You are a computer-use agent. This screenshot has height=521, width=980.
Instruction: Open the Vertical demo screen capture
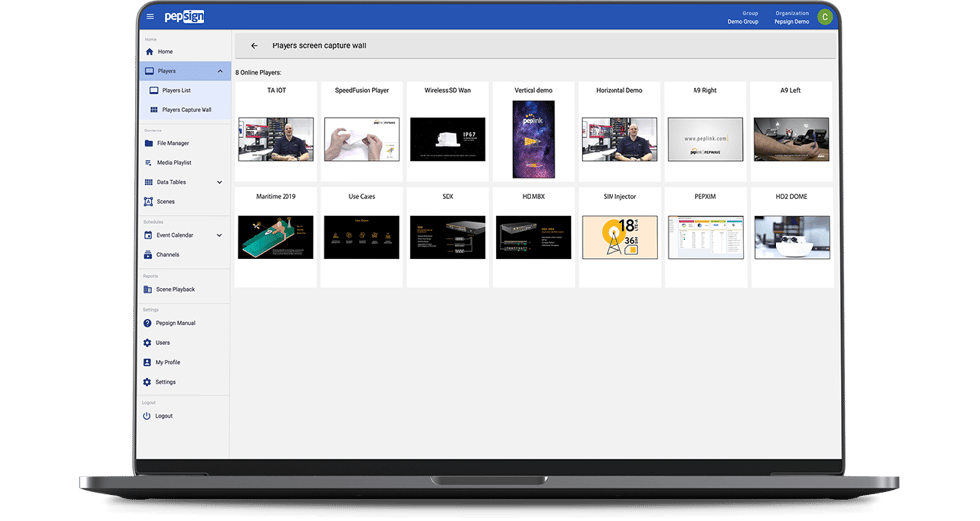[x=533, y=138]
